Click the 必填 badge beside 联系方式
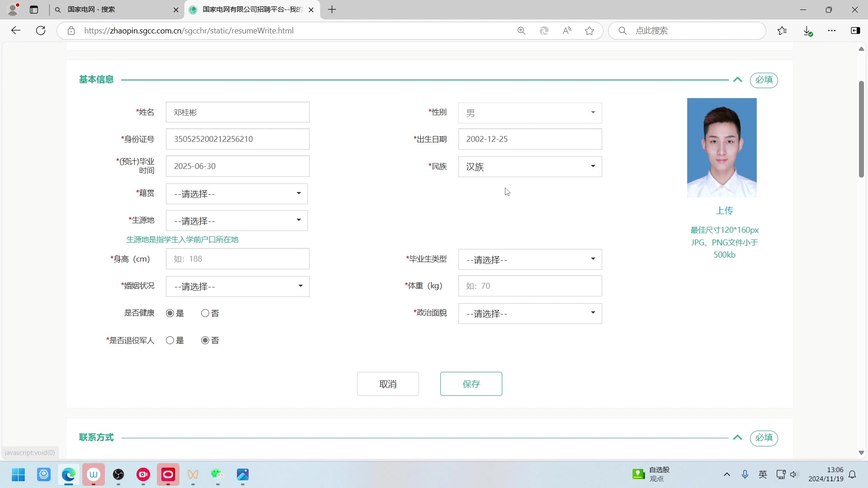The image size is (868, 488). 764,438
